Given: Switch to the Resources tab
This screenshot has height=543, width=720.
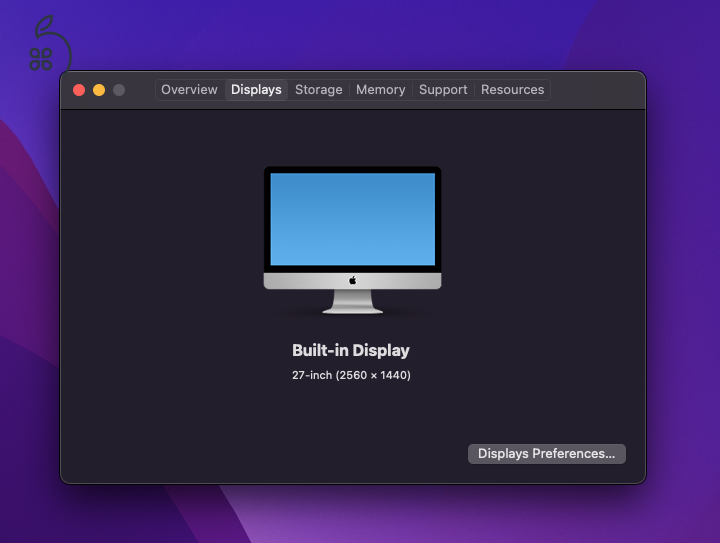Looking at the screenshot, I should [x=512, y=90].
